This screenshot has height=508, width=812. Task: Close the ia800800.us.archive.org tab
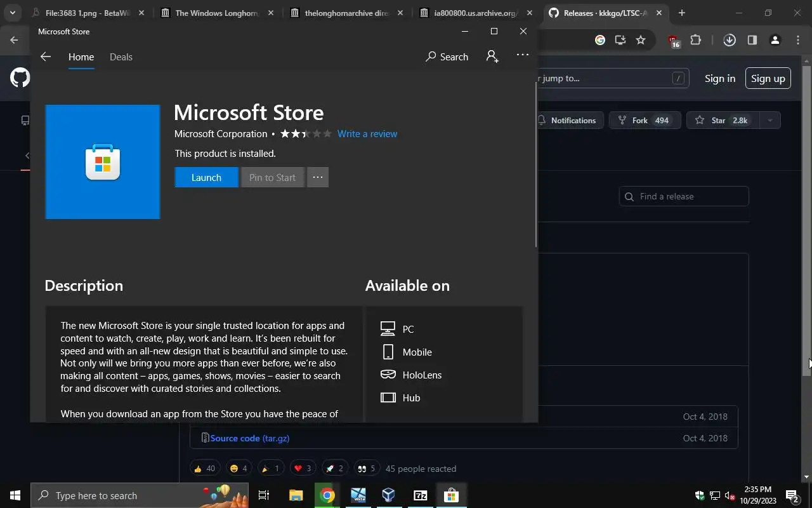pos(530,13)
